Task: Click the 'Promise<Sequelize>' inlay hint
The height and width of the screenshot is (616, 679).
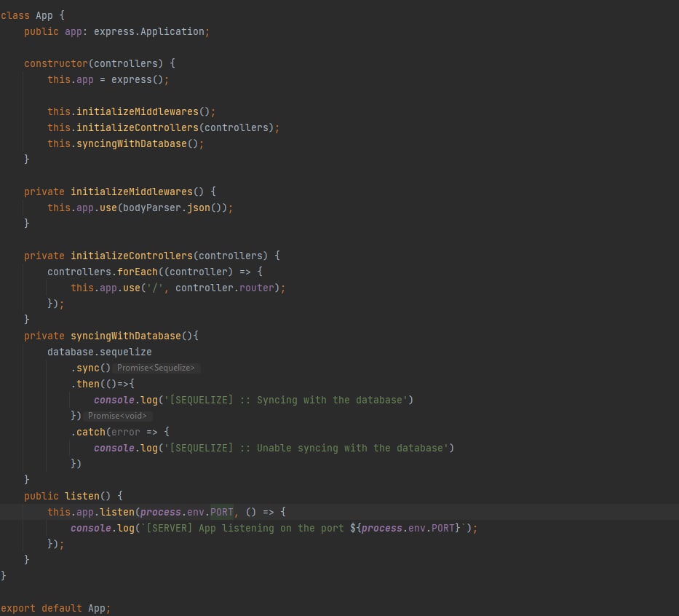Action: point(156,368)
